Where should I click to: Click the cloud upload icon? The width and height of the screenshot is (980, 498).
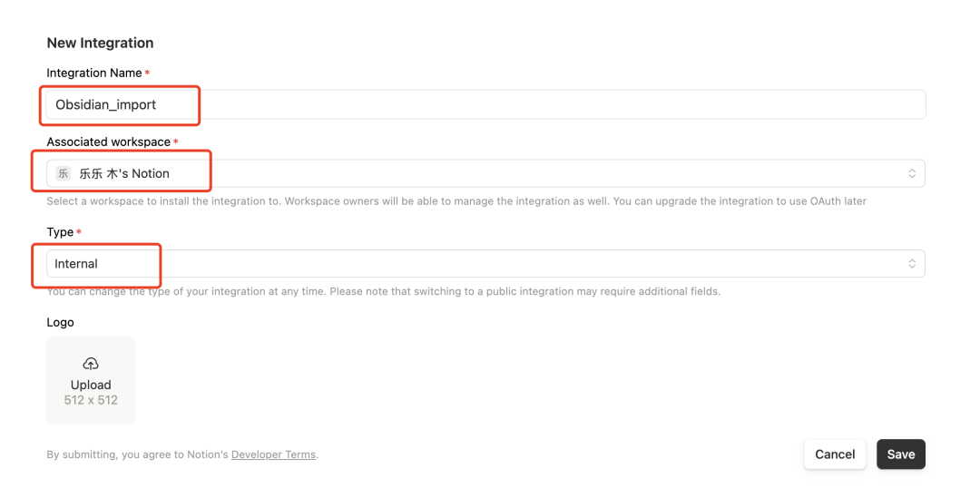click(91, 364)
